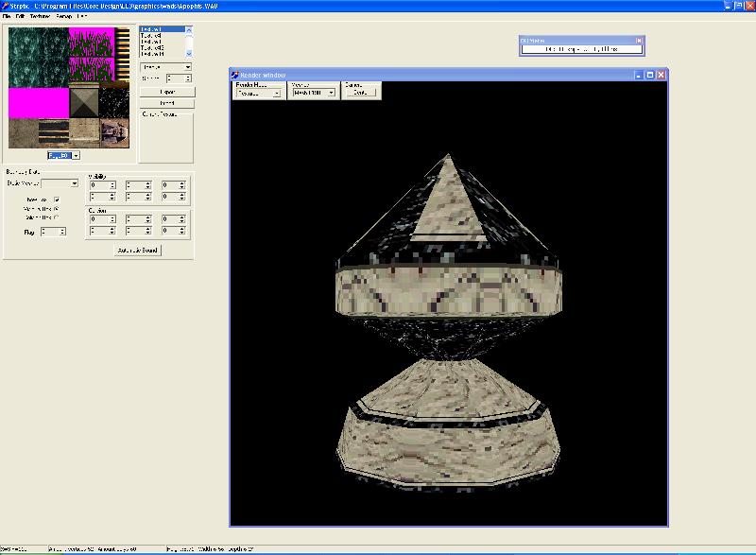This screenshot has width=756, height=555.
Task: Expand the dropdown beside the Boundary Data label
Action: tap(74, 183)
